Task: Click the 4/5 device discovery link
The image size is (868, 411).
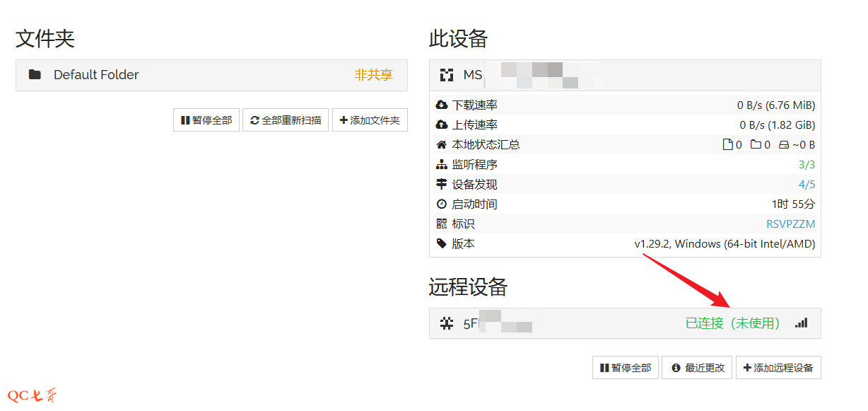Action: click(807, 185)
